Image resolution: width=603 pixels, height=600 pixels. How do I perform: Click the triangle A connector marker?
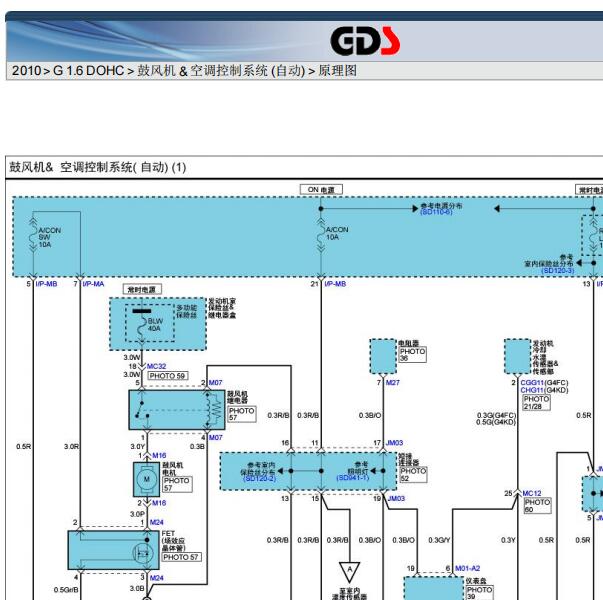[x=349, y=571]
